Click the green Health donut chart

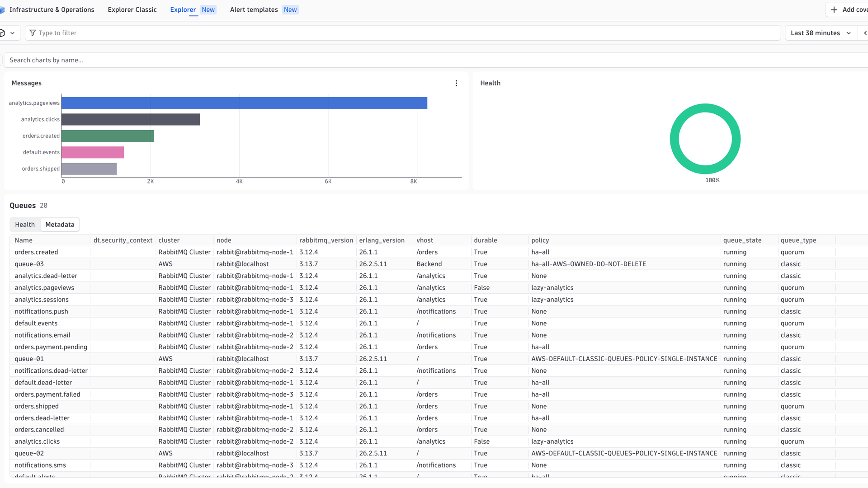[x=705, y=139]
